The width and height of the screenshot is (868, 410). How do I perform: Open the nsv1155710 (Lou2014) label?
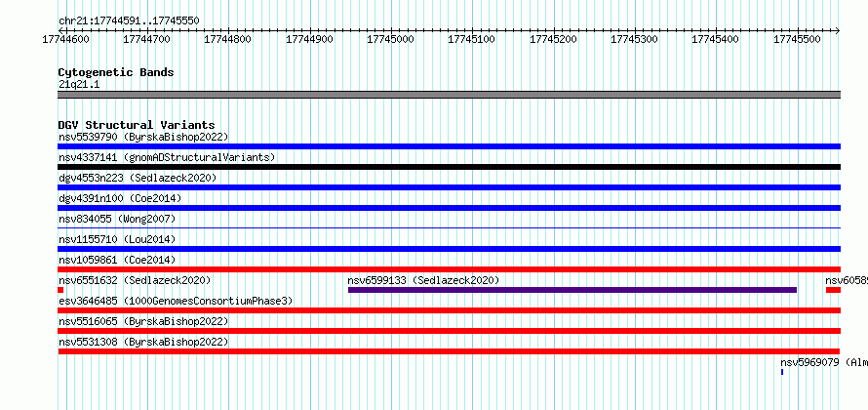click(117, 239)
